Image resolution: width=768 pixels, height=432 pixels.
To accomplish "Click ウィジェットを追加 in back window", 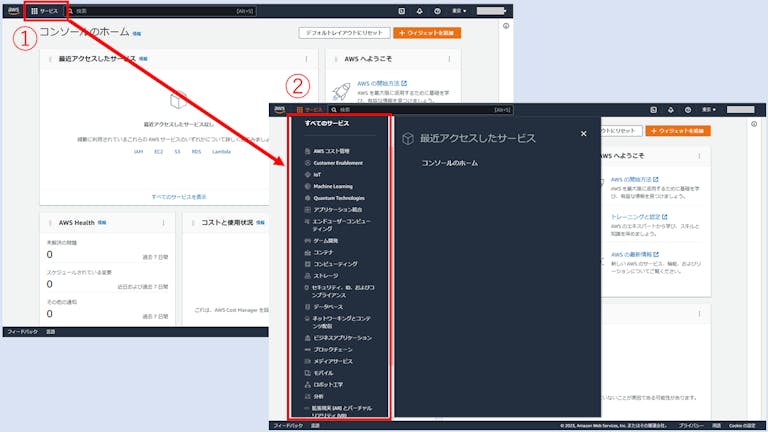I will point(427,33).
